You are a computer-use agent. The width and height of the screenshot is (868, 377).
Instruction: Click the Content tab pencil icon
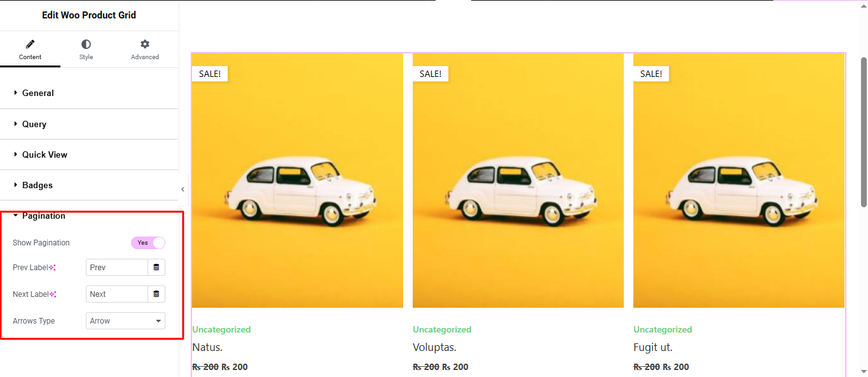coord(30,44)
